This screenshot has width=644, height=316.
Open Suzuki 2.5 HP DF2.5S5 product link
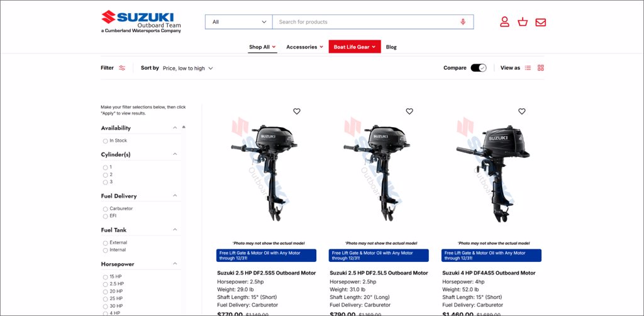click(x=267, y=273)
